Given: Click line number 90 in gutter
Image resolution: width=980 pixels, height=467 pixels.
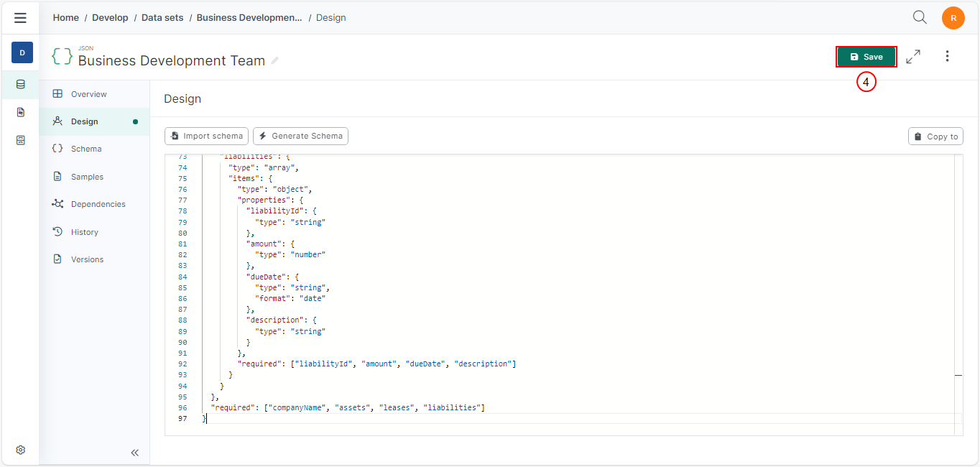Looking at the screenshot, I should [x=182, y=342].
